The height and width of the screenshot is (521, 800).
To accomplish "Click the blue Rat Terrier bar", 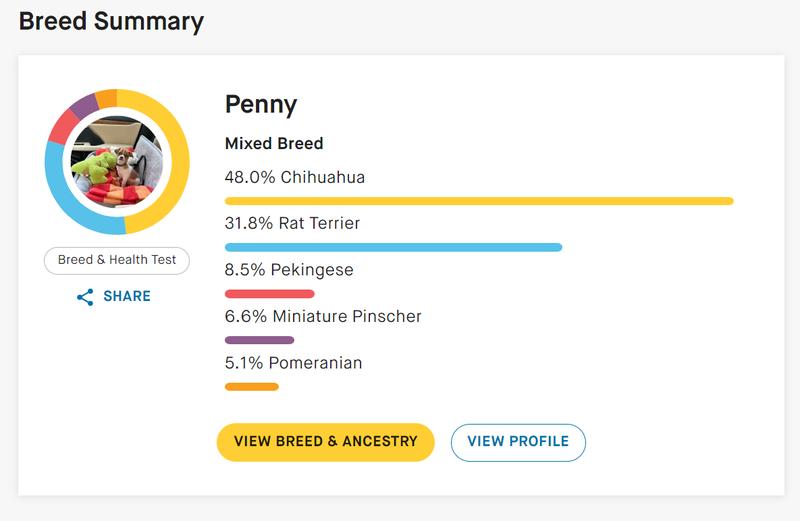I will (x=393, y=247).
